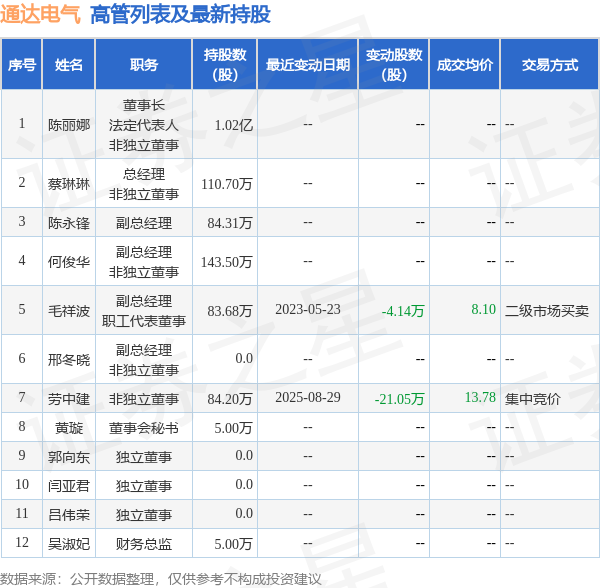
Task: Click the 二级市场买卖 transaction method
Action: [x=547, y=311]
